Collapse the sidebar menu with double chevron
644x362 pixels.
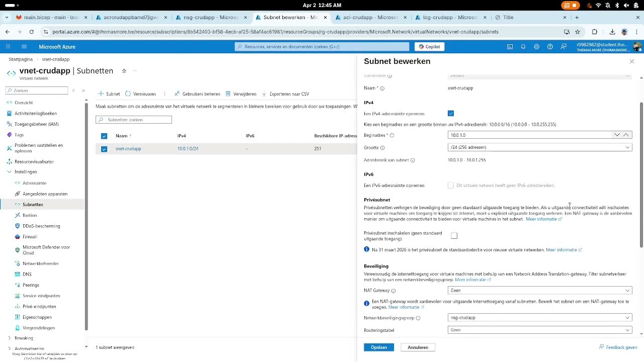[x=84, y=90]
